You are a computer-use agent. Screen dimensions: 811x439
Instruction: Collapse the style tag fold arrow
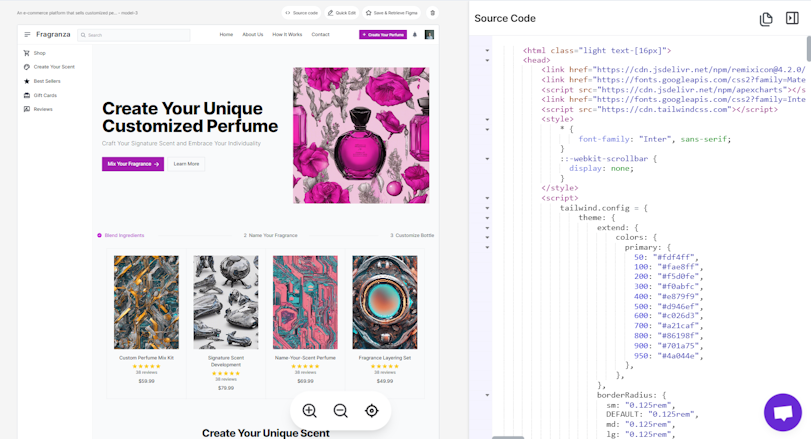tap(487, 119)
